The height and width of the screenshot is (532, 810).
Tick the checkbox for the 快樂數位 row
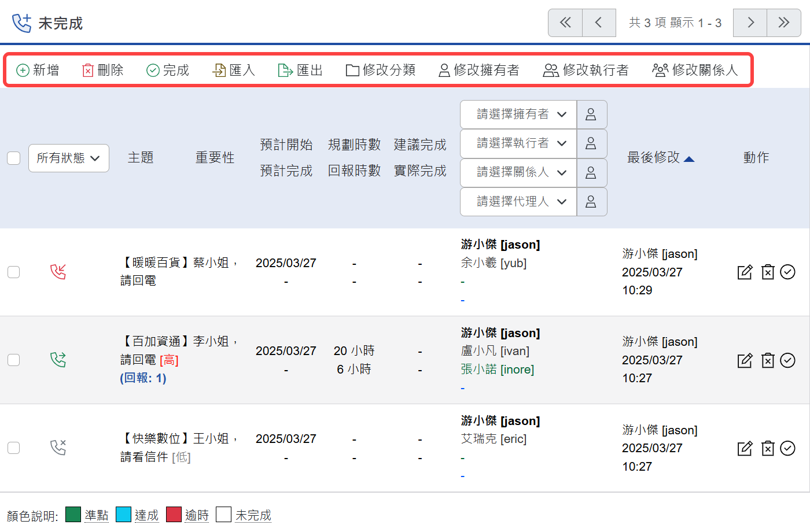point(14,448)
